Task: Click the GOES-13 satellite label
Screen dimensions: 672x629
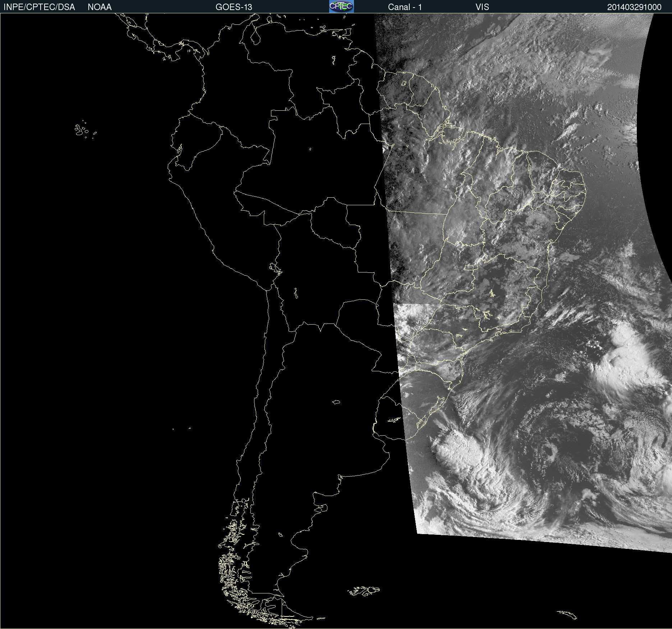Action: point(234,7)
